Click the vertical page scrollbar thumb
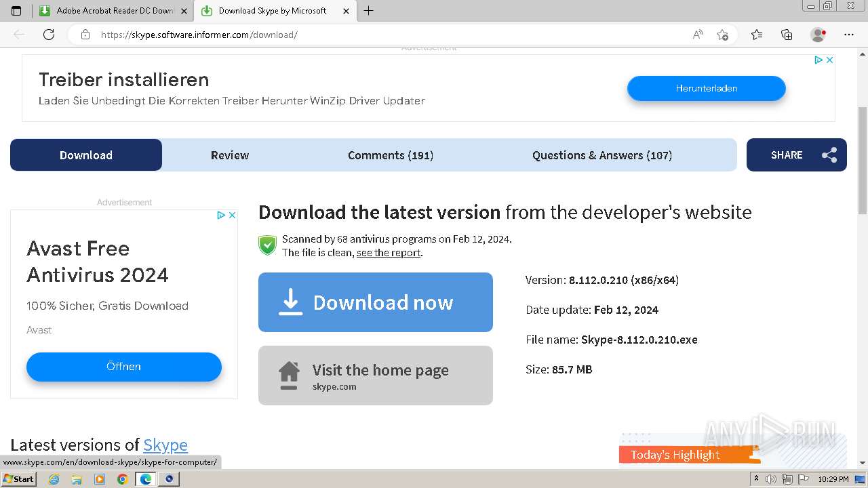 (x=863, y=161)
